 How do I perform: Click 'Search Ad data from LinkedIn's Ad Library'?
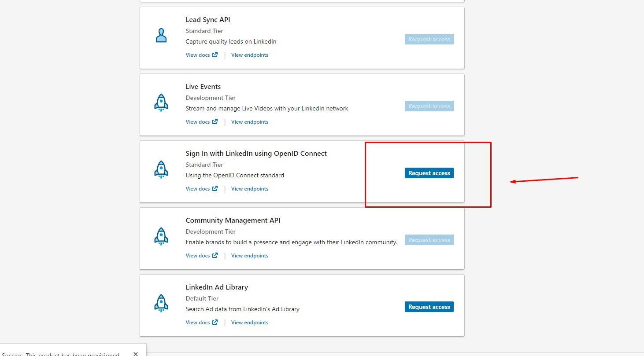243,309
